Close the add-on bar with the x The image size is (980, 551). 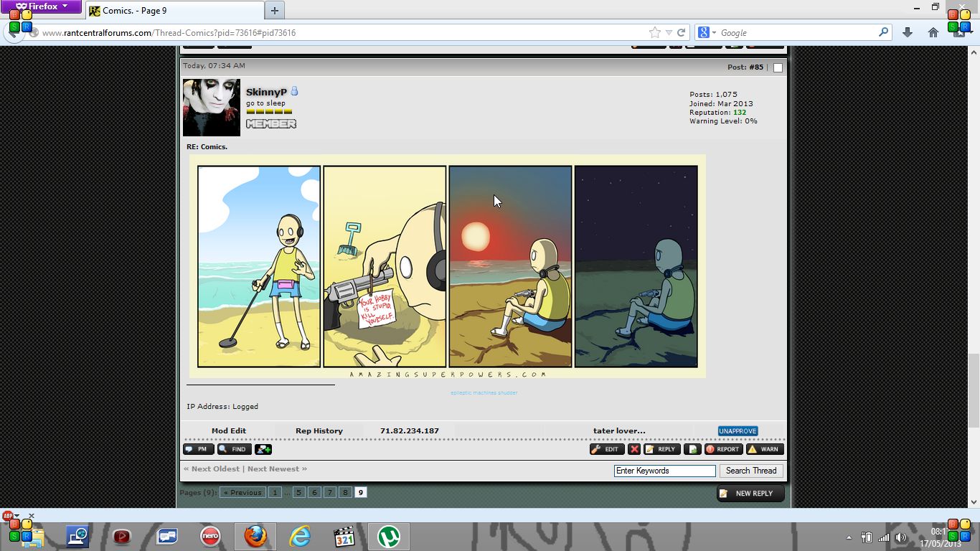[x=32, y=515]
